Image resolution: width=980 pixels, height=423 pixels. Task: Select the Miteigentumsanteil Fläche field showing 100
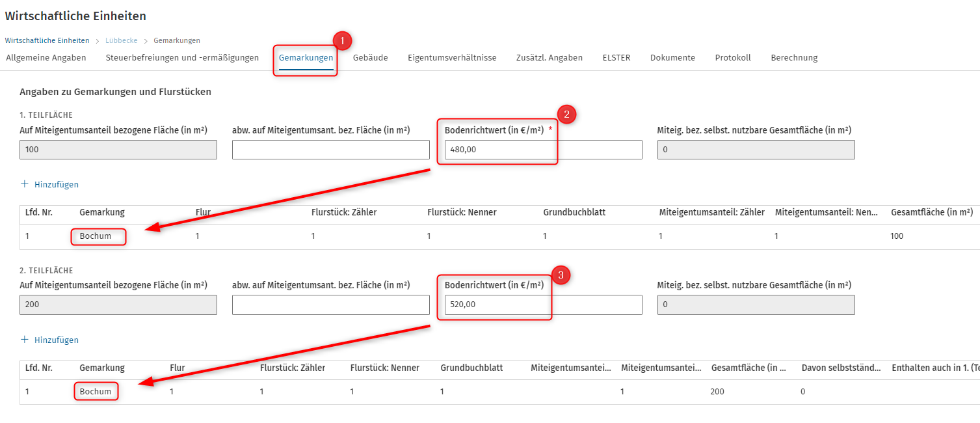[x=118, y=150]
